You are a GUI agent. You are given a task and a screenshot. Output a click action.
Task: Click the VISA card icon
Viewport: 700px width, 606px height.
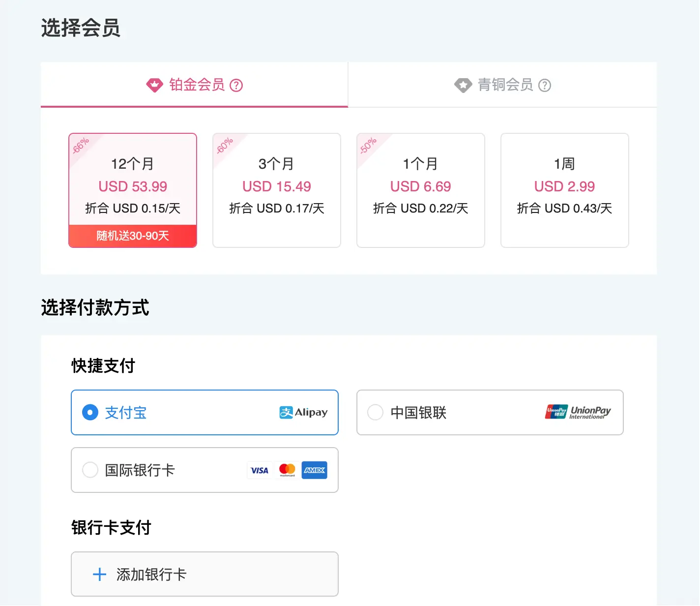coord(259,470)
